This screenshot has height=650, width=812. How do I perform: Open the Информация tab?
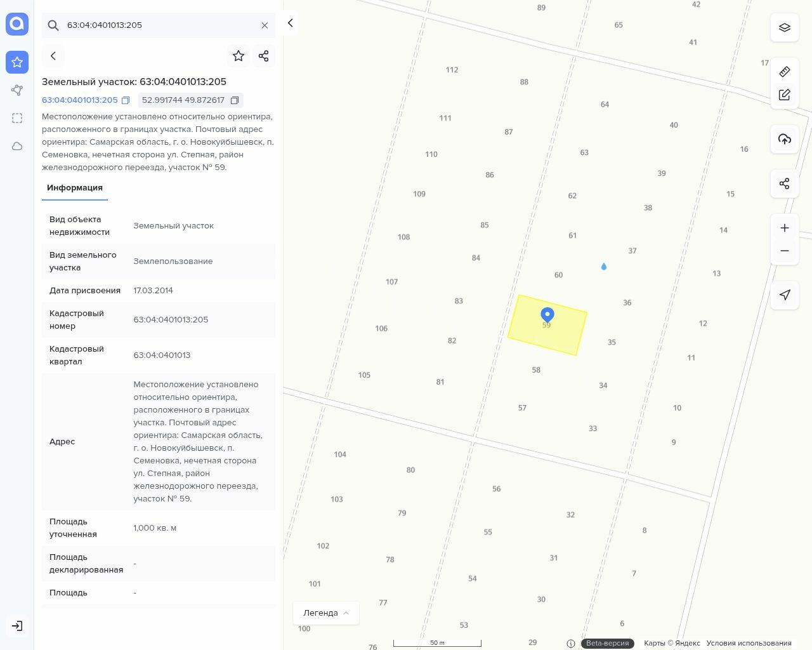75,188
